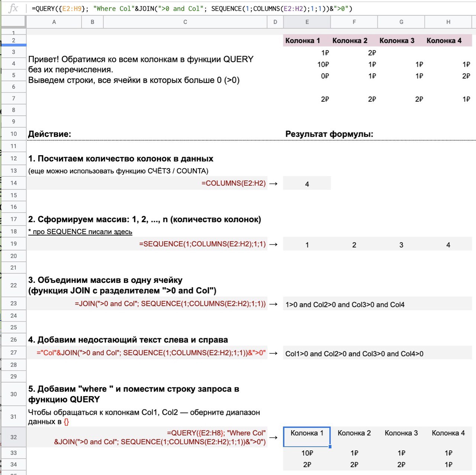Select the '=QUERY({E2:H8}...' formula text in row 32
The height and width of the screenshot is (475, 476).
160,437
